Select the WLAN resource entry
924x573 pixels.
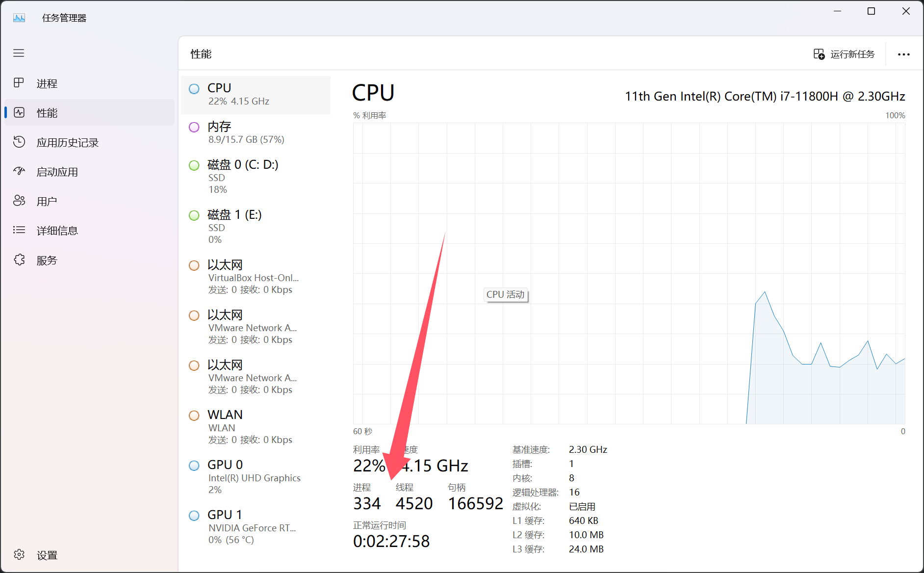tap(256, 427)
